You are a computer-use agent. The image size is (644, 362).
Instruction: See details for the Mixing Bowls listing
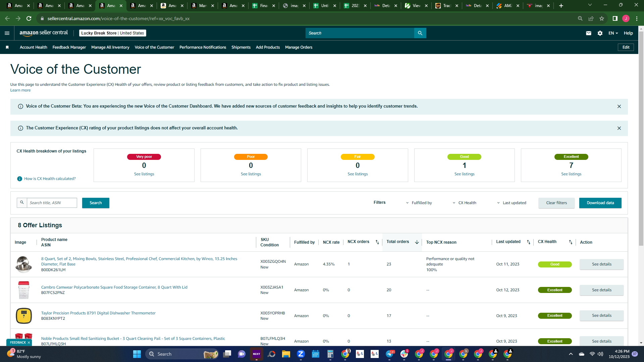(601, 264)
